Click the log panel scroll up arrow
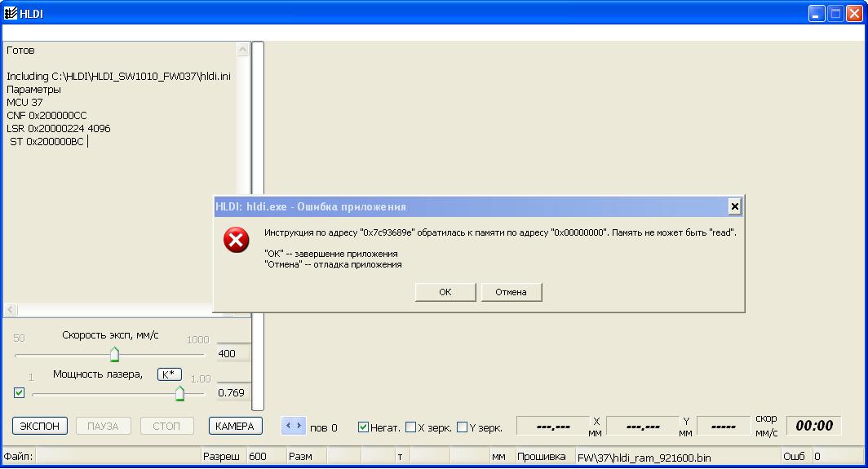Screen dimensions: 868x469 point(242,50)
